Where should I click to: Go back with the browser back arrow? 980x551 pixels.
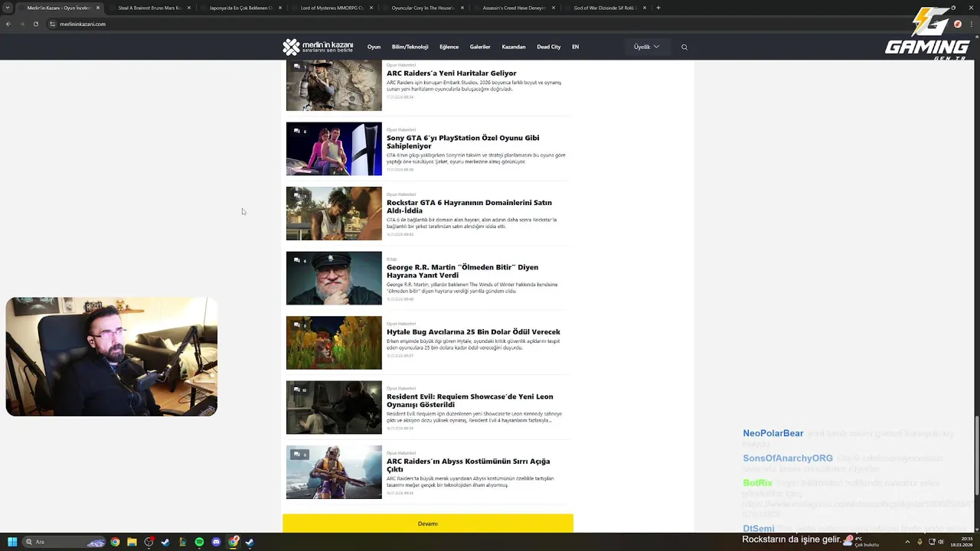8,24
